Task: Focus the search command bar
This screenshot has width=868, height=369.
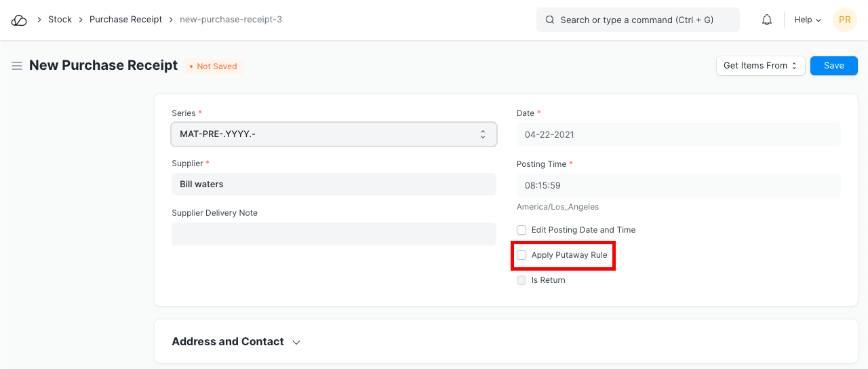Action: point(637,20)
